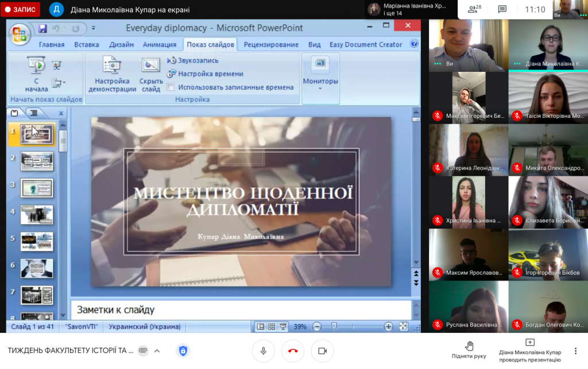The width and height of the screenshot is (588, 369).
Task: Show the participants list
Action: (x=474, y=9)
